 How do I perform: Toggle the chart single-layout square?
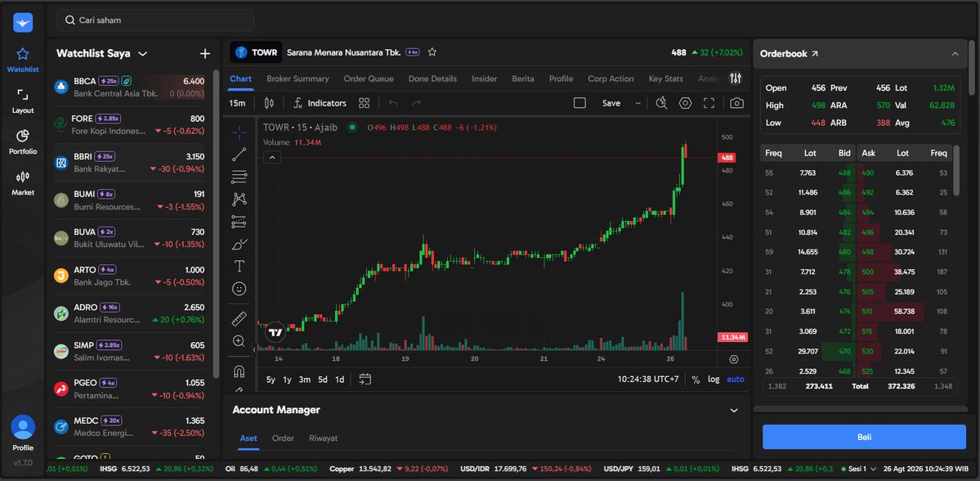tap(579, 103)
